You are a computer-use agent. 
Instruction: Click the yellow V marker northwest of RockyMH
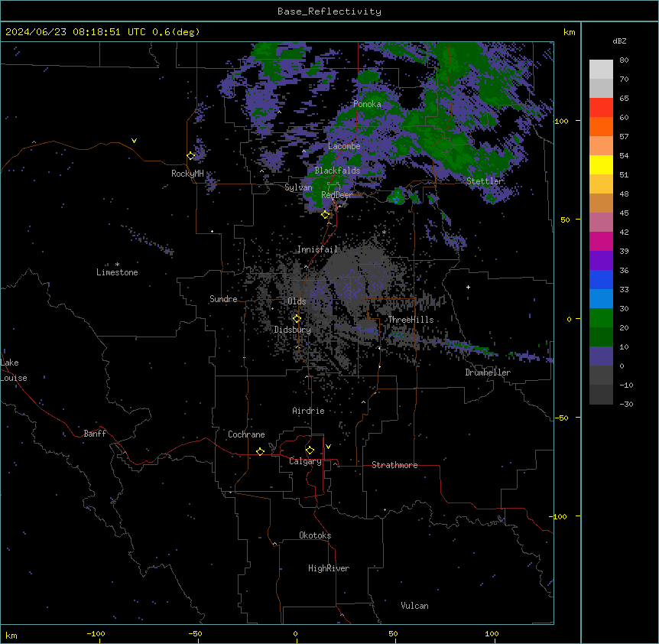pyautogui.click(x=134, y=141)
